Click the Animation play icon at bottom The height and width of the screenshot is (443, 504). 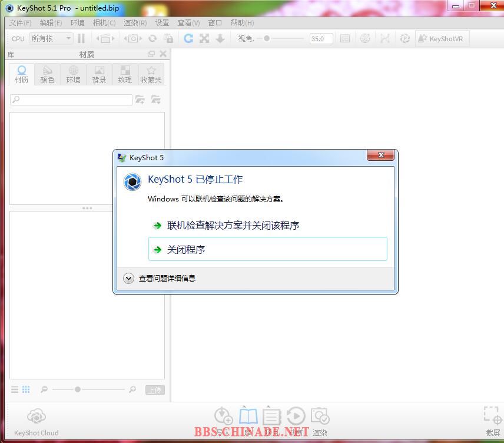coord(296,417)
